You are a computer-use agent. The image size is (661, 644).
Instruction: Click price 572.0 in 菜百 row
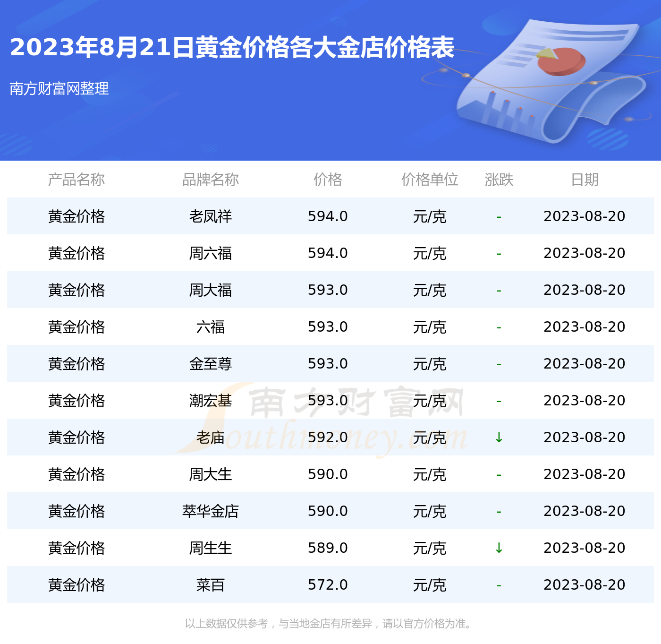pos(328,585)
